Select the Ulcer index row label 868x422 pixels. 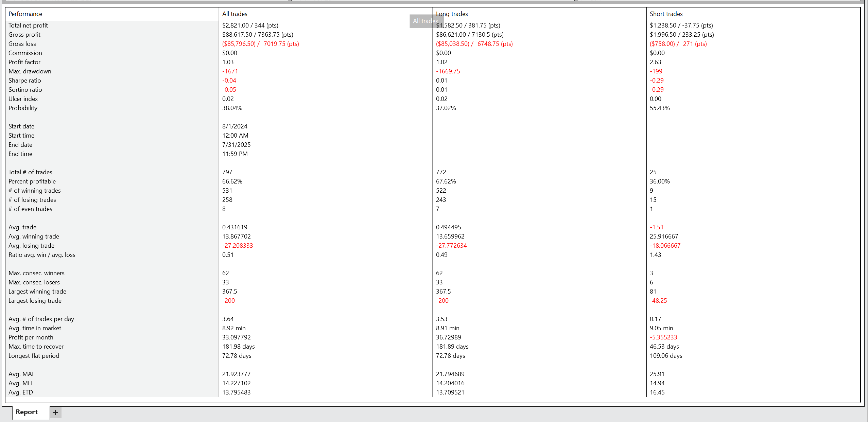click(23, 99)
